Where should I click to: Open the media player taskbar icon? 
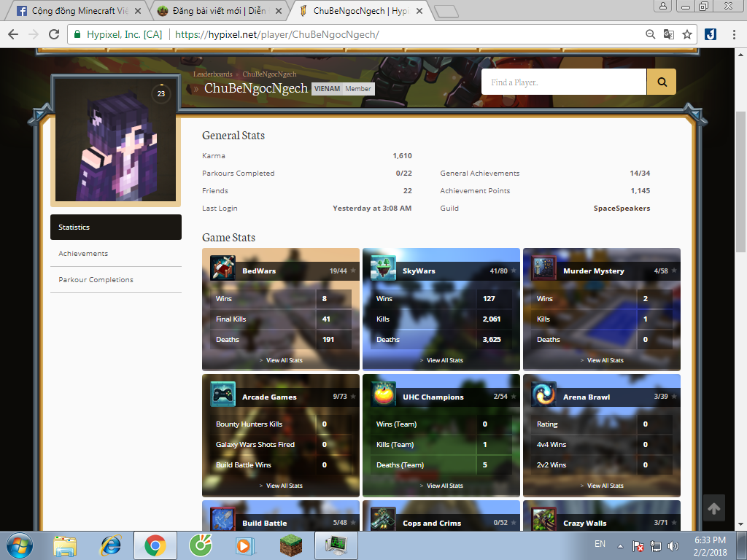[x=246, y=545]
